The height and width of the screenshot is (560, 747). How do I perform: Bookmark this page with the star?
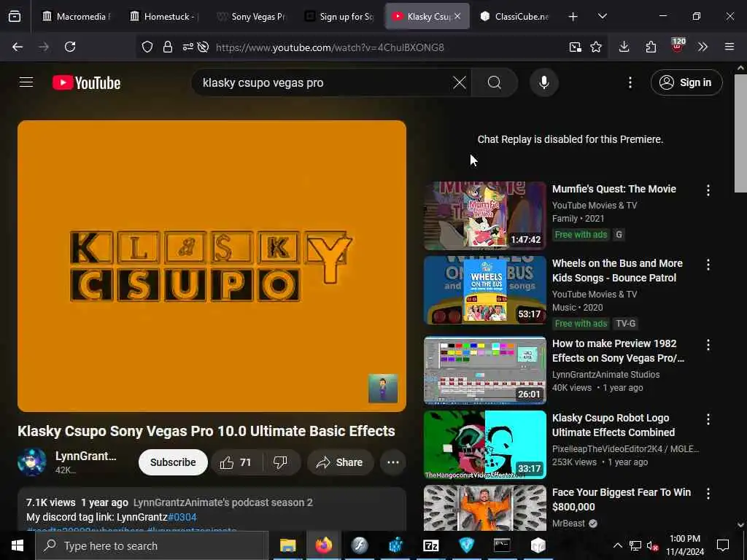click(596, 47)
